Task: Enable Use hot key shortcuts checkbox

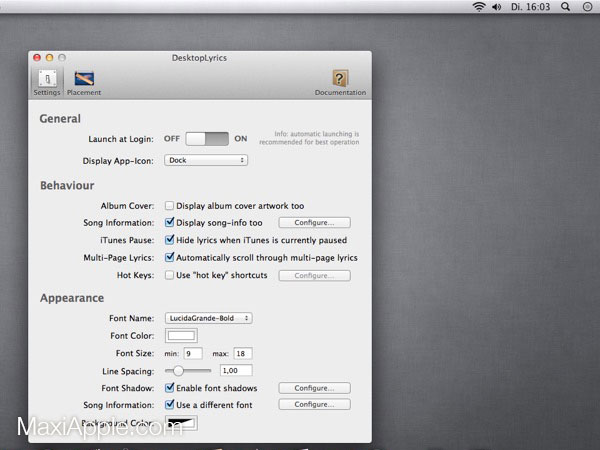Action: click(169, 275)
